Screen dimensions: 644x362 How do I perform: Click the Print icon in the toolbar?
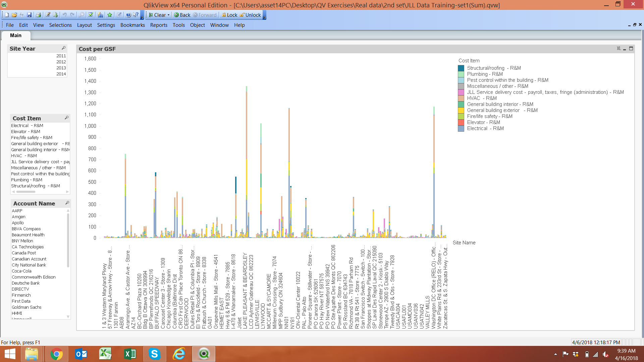pos(39,15)
